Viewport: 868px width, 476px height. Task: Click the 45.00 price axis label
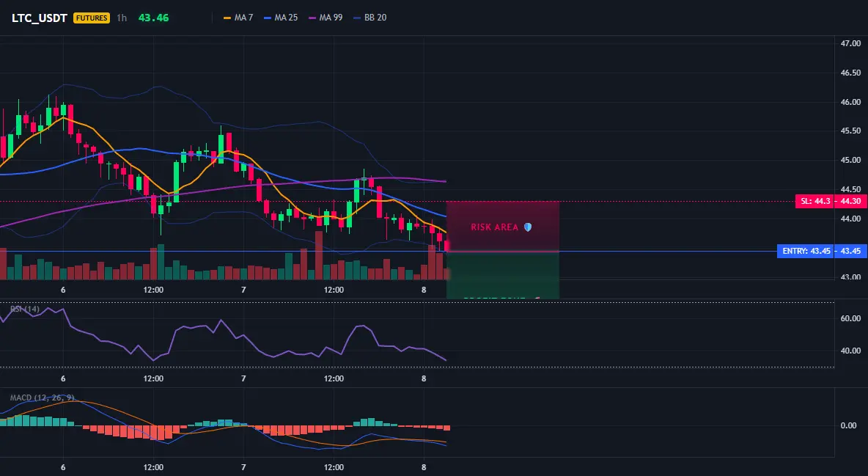pyautogui.click(x=850, y=160)
